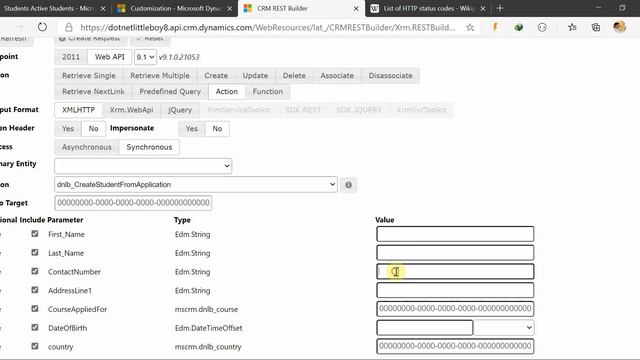Open the Collections icon
Screen dimensions: 640x360
tap(596, 27)
